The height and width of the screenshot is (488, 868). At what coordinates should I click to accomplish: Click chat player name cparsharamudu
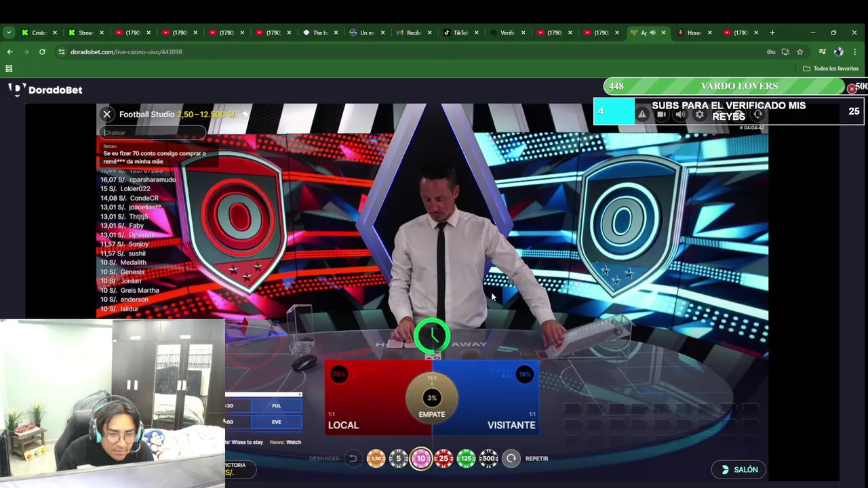153,180
